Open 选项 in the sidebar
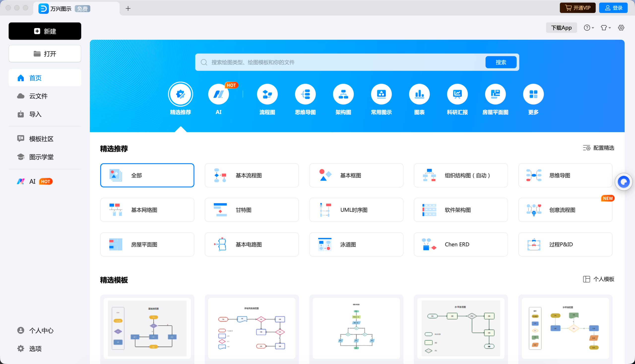 click(x=45, y=348)
